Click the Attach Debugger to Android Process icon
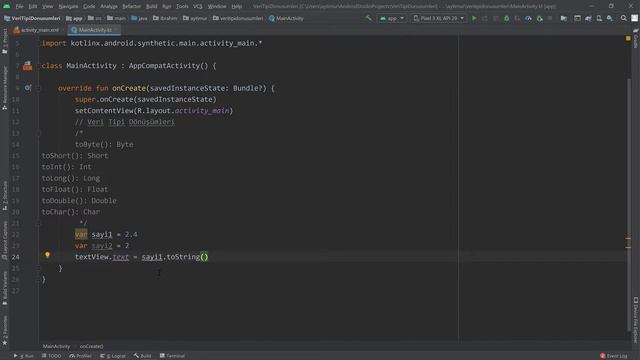The width and height of the screenshot is (640, 360). (x=539, y=18)
